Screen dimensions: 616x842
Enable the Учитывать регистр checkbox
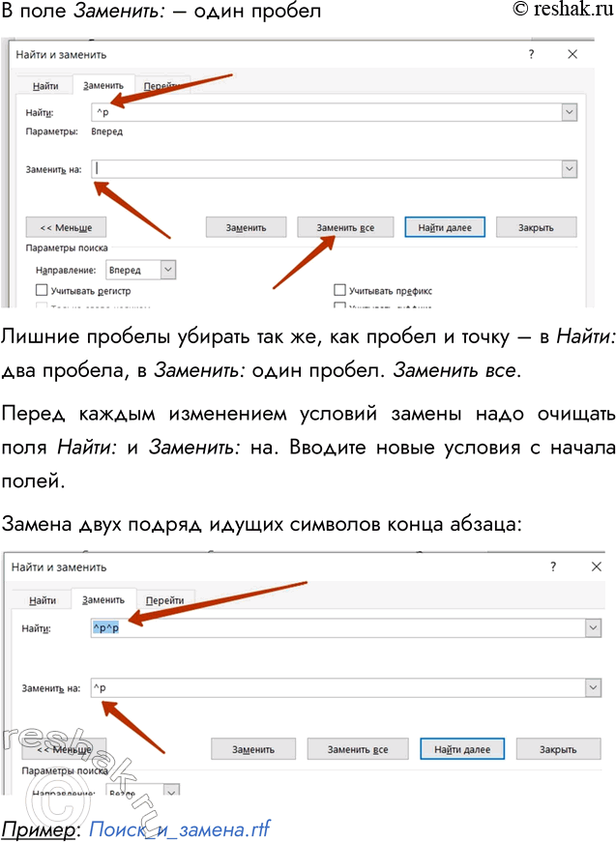coord(42,290)
